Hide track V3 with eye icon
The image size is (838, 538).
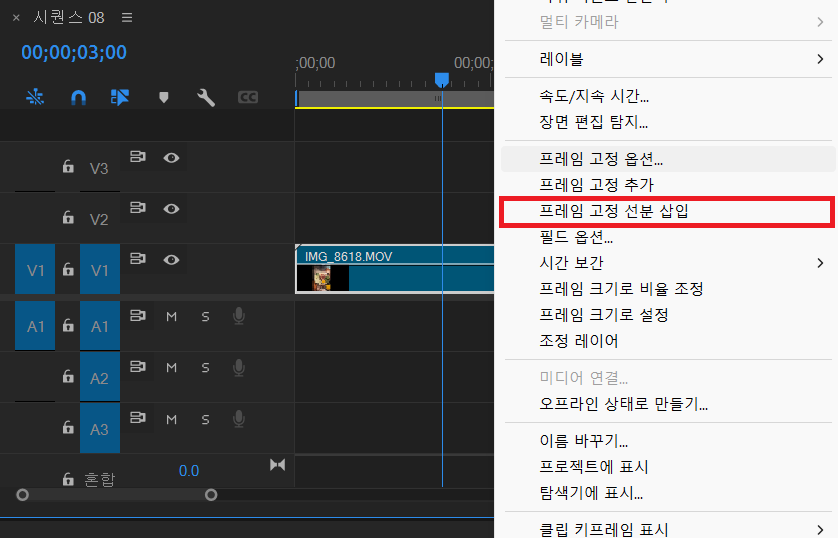tap(171, 158)
